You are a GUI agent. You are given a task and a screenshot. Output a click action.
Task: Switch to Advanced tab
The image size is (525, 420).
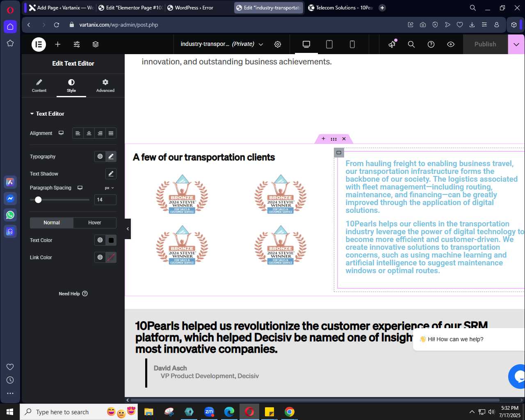(x=105, y=86)
